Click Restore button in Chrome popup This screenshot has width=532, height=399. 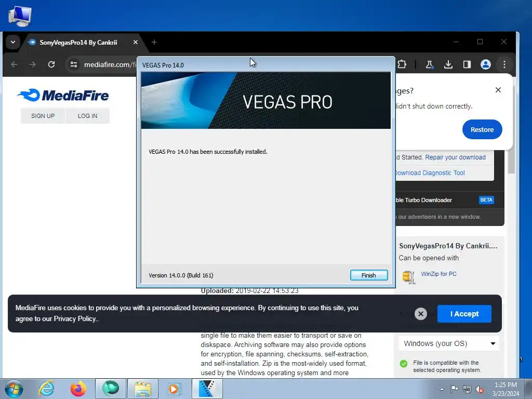(x=482, y=129)
